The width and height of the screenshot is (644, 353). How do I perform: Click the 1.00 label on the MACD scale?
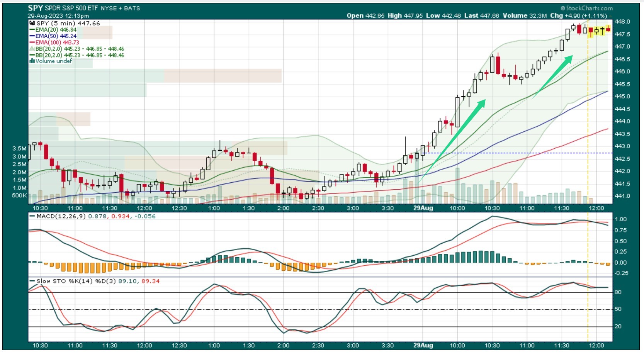[621, 219]
